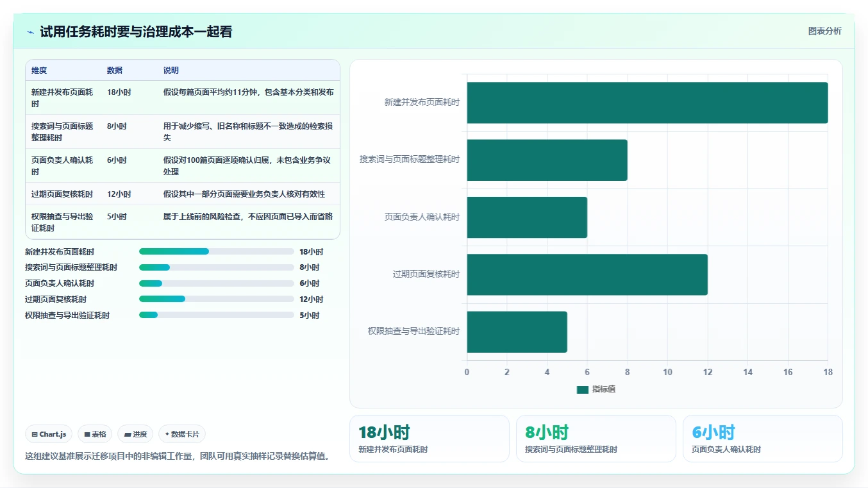Open the 8小时 data card
Screen dimensions: 868x488
click(x=596, y=439)
